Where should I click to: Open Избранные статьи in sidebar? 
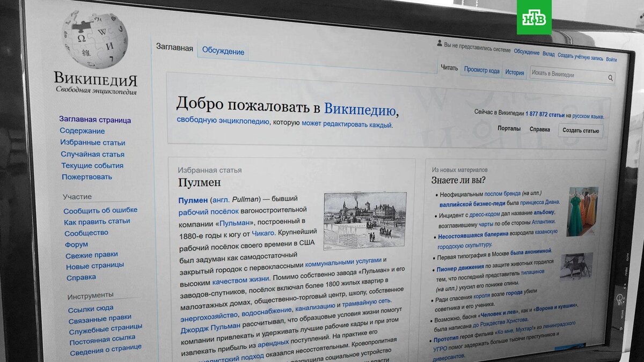[x=93, y=143]
